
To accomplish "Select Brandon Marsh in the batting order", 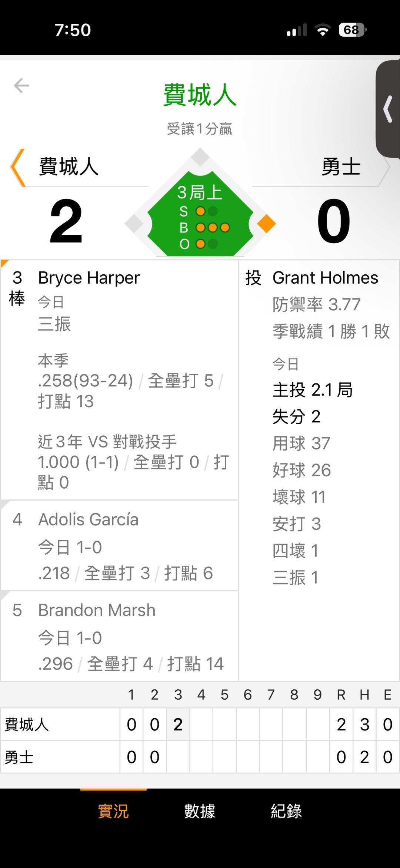I will [x=97, y=610].
